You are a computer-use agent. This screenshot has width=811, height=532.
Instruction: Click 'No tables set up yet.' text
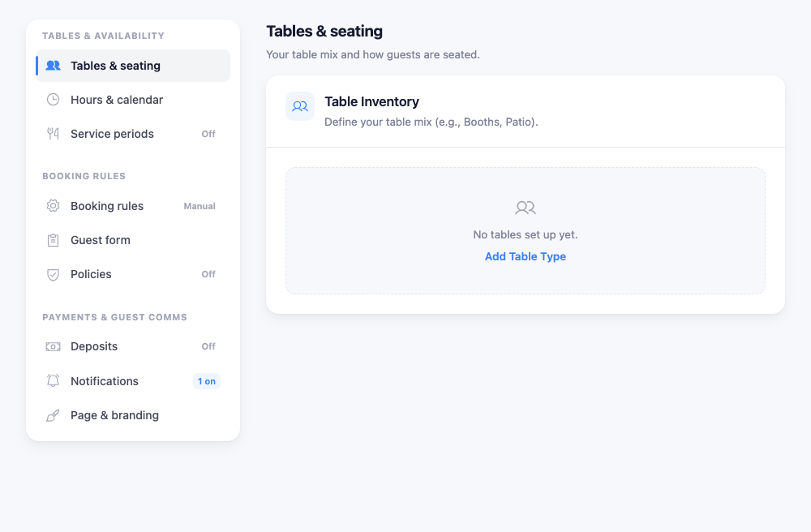[x=526, y=234]
